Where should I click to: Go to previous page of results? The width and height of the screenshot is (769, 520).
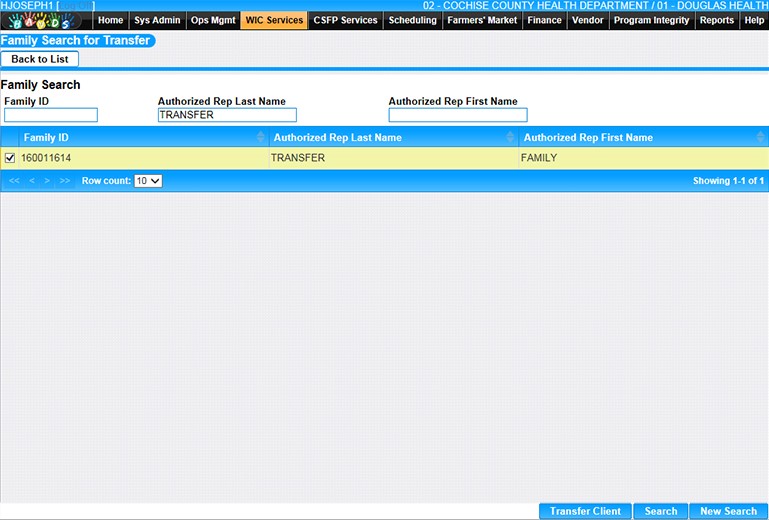(32, 181)
